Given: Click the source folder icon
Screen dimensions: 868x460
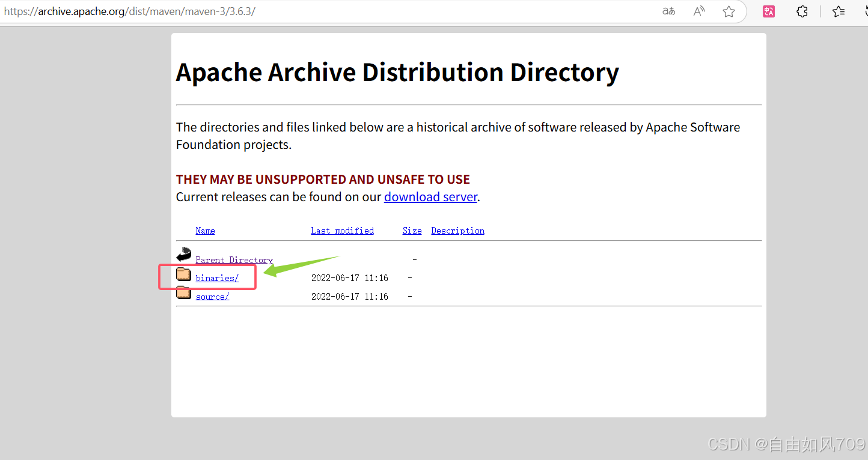Looking at the screenshot, I should 183,293.
